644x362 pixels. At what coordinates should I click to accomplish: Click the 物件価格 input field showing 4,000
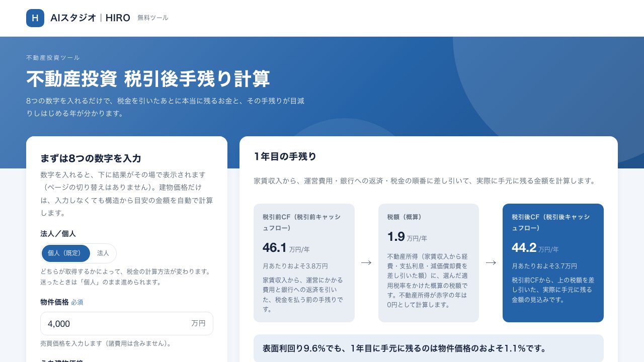click(127, 323)
